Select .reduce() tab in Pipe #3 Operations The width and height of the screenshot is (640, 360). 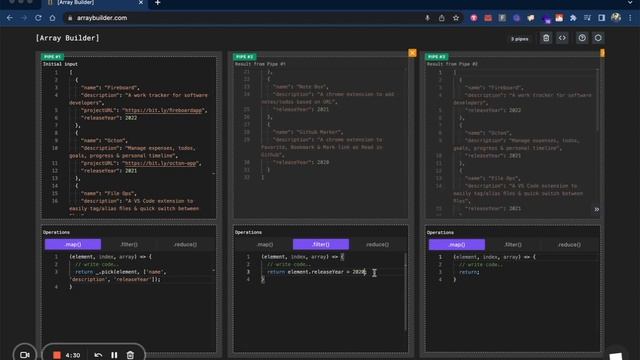coord(569,244)
